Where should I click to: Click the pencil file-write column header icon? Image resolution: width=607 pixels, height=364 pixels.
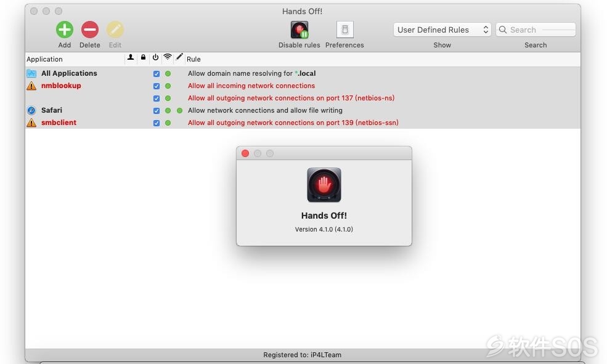point(179,57)
